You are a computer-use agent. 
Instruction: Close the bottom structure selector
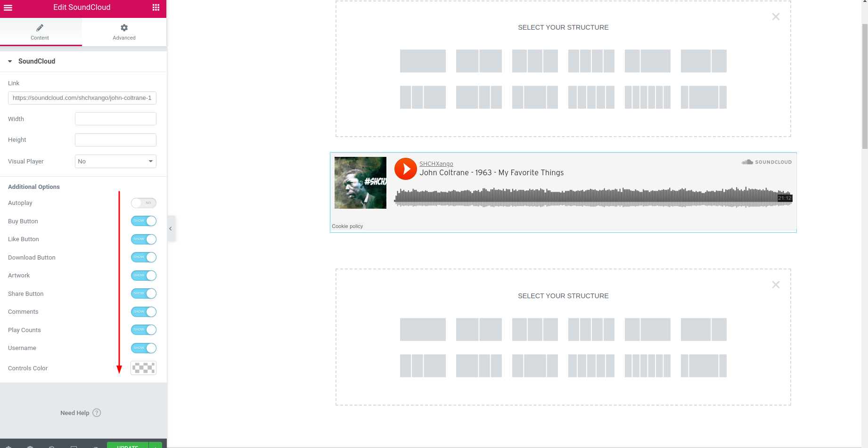(776, 285)
